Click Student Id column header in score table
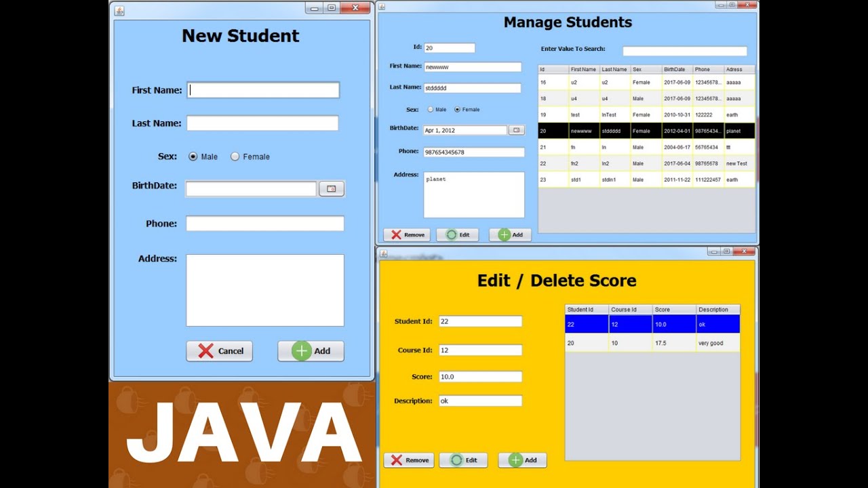The height and width of the screenshot is (488, 868). coord(587,309)
